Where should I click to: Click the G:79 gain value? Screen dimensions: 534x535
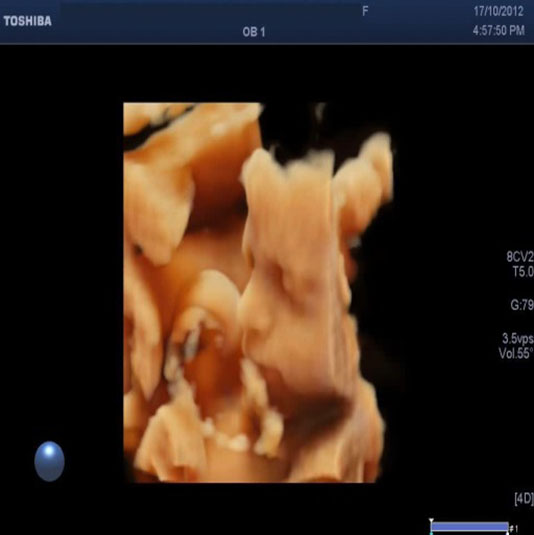click(522, 304)
